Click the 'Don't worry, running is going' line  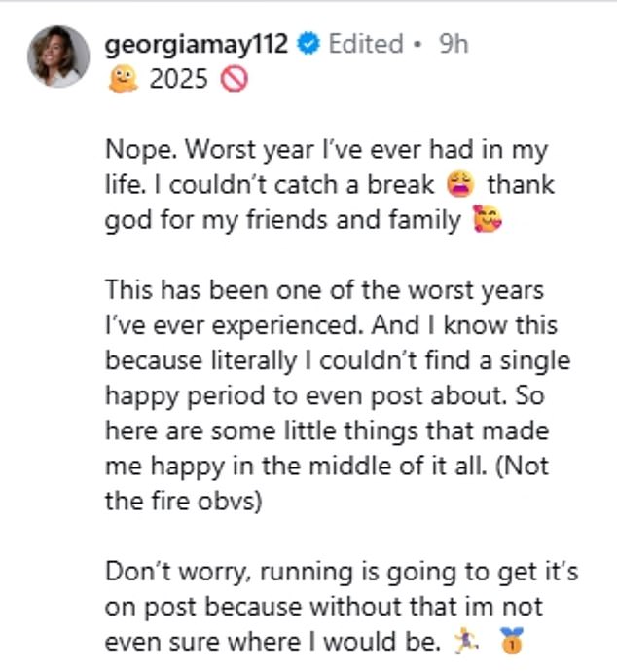click(341, 571)
